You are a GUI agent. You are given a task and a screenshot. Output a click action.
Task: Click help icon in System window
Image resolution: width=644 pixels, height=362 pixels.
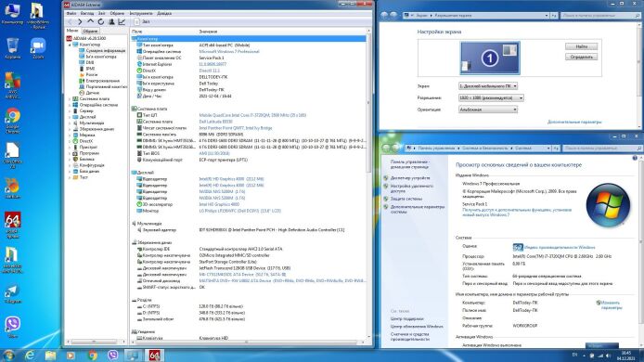635,158
